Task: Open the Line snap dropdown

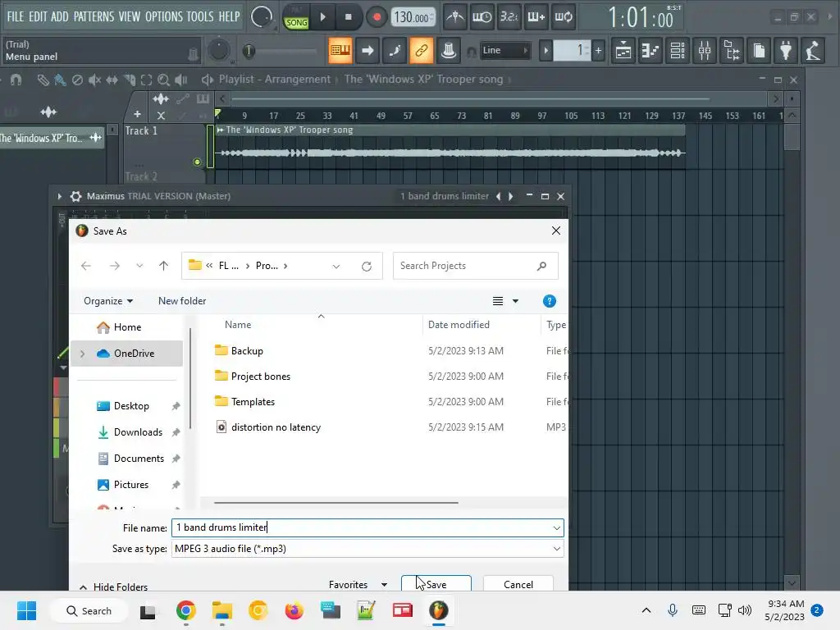Action: pos(504,50)
